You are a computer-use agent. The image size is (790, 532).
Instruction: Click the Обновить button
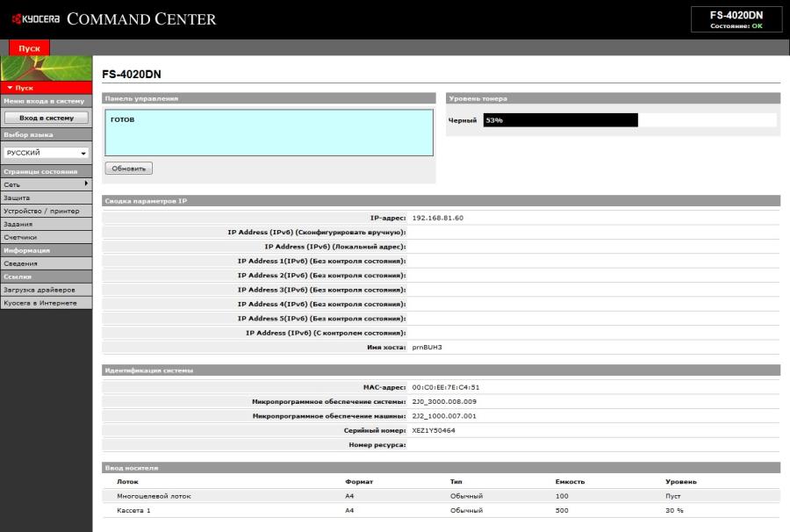tap(128, 169)
